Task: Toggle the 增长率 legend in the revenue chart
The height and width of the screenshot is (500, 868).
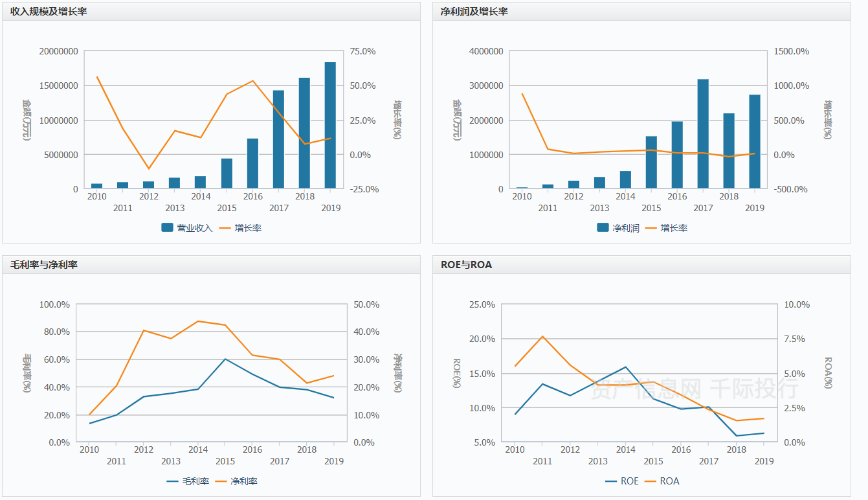Action: click(x=240, y=228)
